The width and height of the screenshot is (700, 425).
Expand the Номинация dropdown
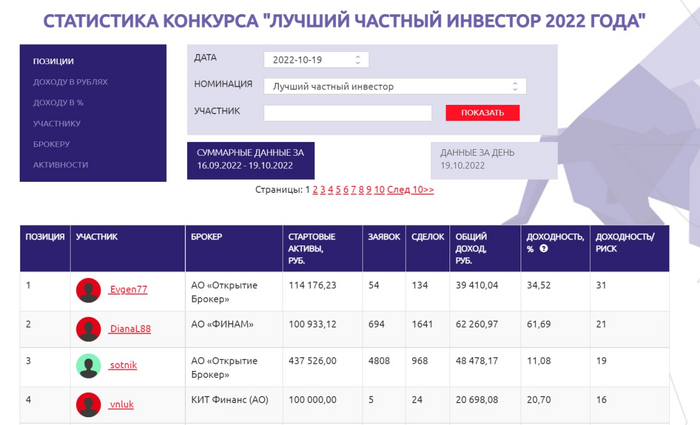[x=395, y=86]
